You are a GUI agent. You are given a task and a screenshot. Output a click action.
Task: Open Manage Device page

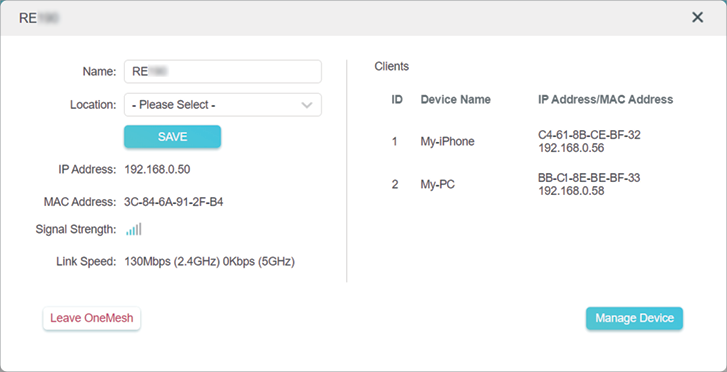[634, 318]
